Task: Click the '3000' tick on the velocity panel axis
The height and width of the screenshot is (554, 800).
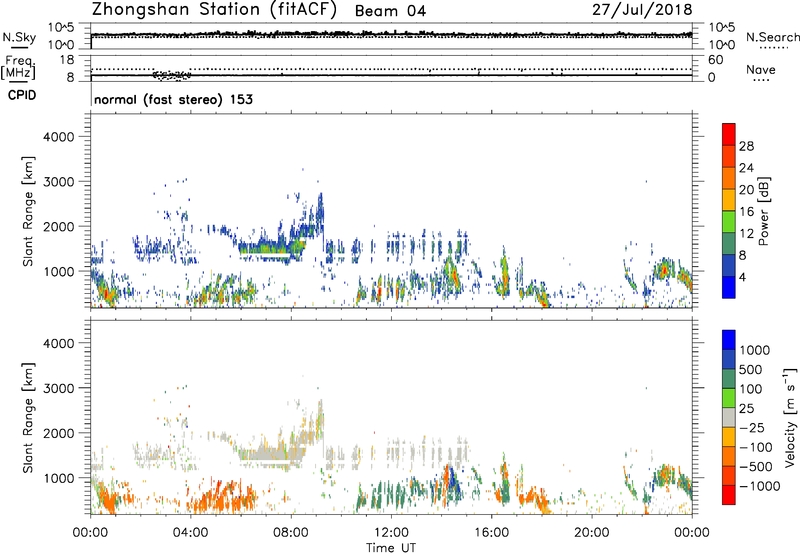Action: [59, 388]
